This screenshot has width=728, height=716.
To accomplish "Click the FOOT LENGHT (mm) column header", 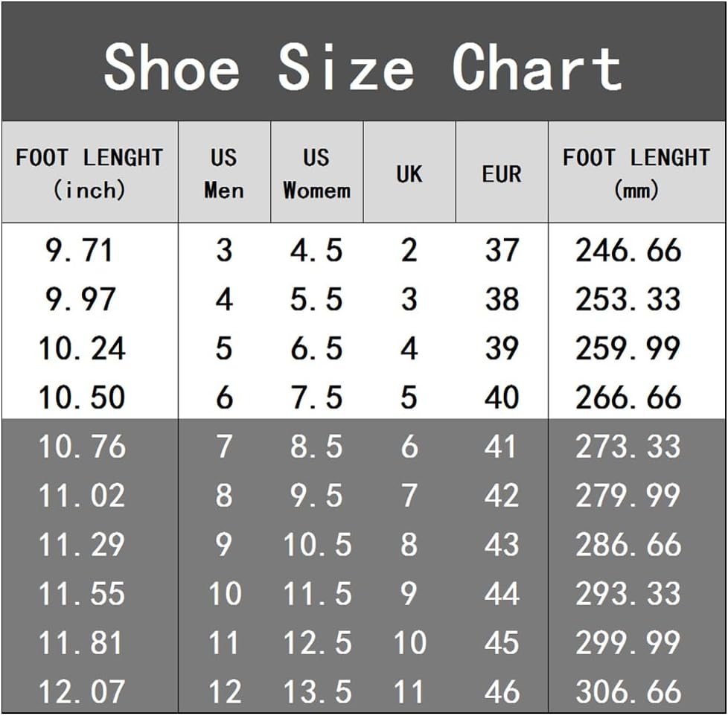I will [x=636, y=173].
